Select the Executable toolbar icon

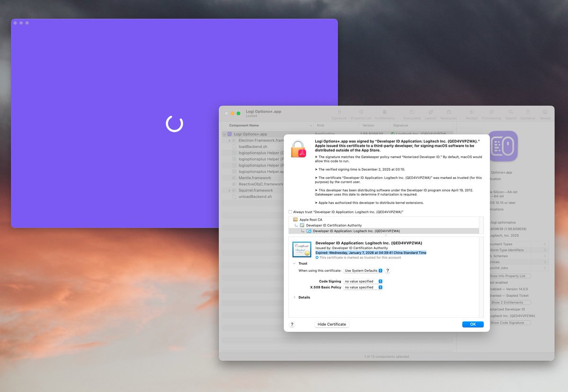click(x=412, y=112)
